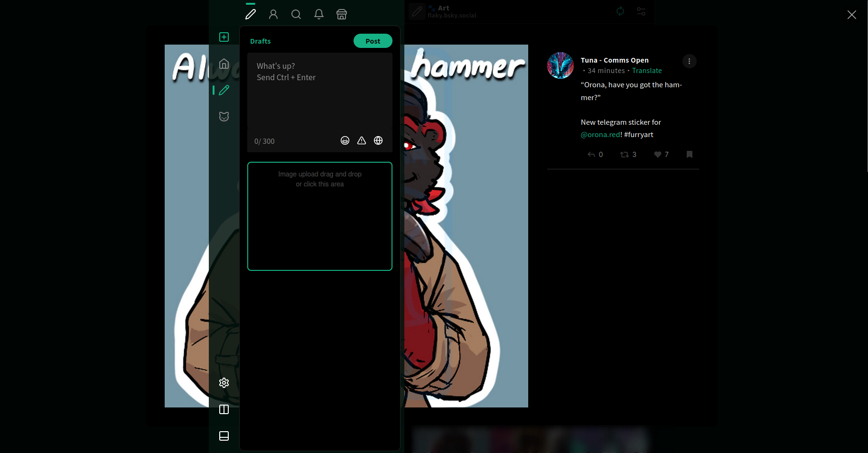Open search from the top toolbar

(296, 14)
